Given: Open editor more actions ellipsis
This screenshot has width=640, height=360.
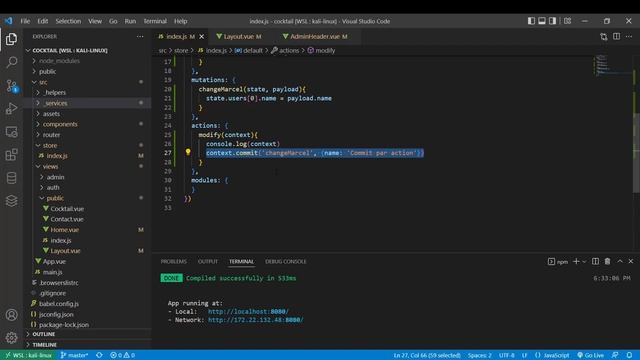Looking at the screenshot, I should pos(629,36).
